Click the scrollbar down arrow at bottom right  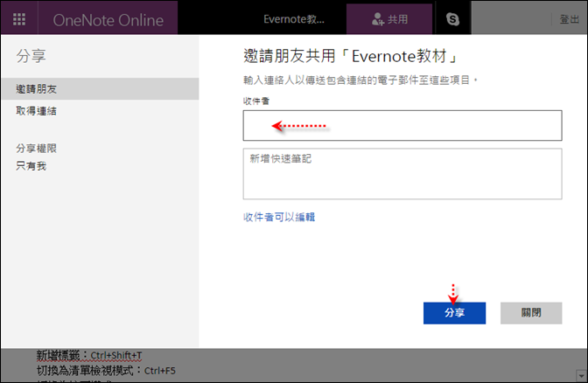[x=582, y=375]
